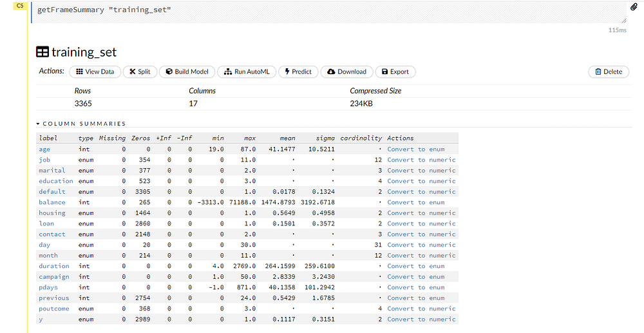This screenshot has height=333, width=644.
Task: Open the campaign column link
Action: [54, 277]
